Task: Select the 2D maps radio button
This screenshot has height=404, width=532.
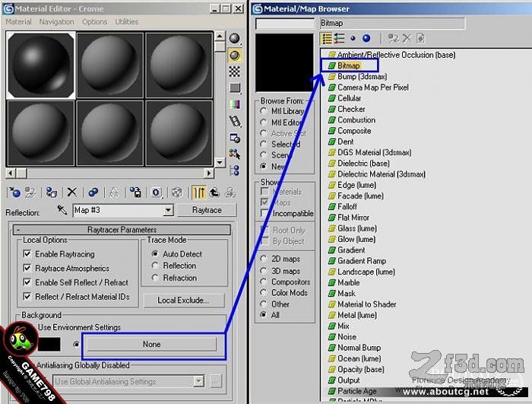Action: [x=263, y=259]
